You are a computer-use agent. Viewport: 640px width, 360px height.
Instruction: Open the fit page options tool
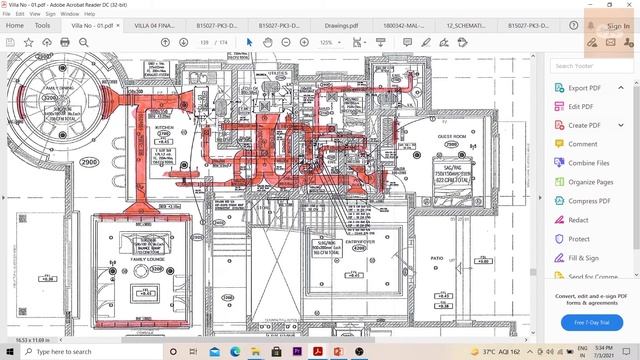359,42
